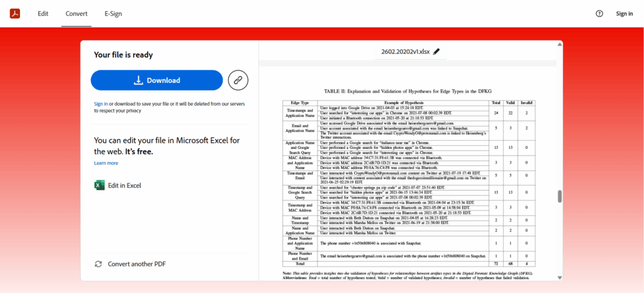This screenshot has width=644, height=293.
Task: Click the 'It's free.' text
Action: pos(139,152)
